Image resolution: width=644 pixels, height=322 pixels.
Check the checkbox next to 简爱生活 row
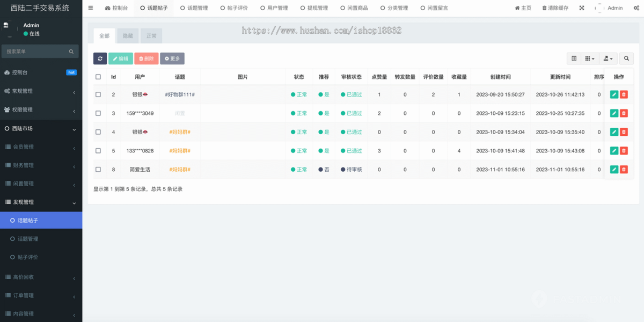[98, 169]
